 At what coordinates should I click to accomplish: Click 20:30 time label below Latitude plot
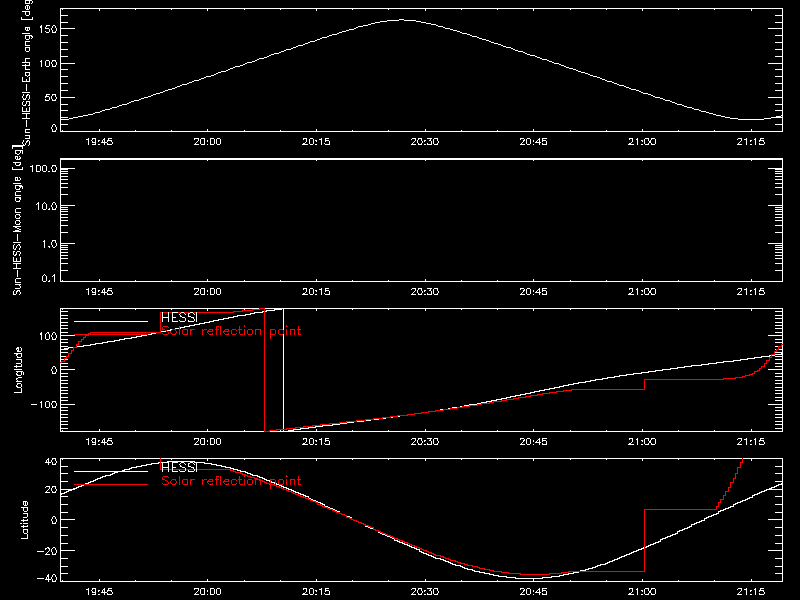[x=424, y=592]
